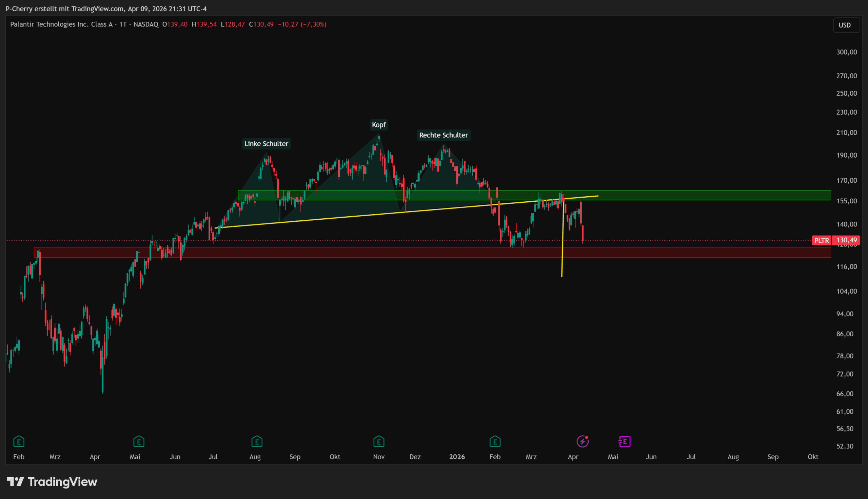
Task: Click the leftmost earnings E marker above Feb
Action: coord(19,441)
